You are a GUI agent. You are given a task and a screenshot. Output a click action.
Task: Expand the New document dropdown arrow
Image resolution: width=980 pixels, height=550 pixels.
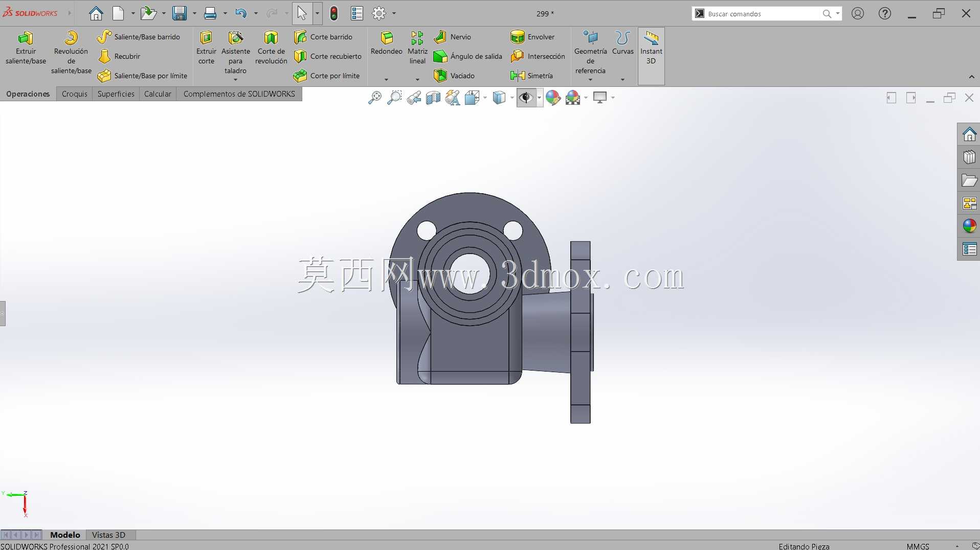pos(133,14)
